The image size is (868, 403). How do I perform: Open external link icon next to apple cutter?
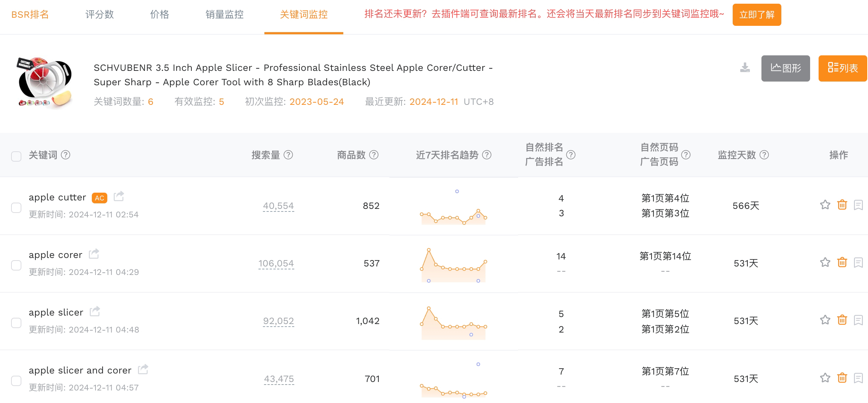119,196
